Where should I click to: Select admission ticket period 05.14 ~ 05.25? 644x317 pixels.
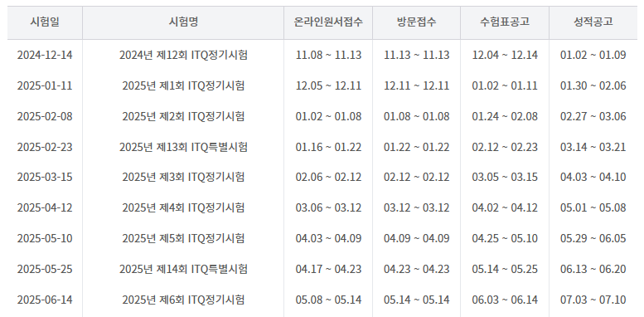pos(505,270)
